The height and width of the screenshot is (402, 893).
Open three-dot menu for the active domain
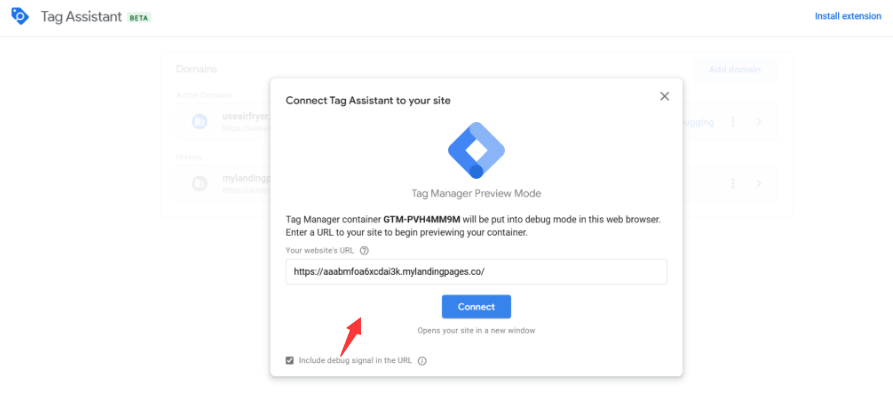click(x=733, y=122)
